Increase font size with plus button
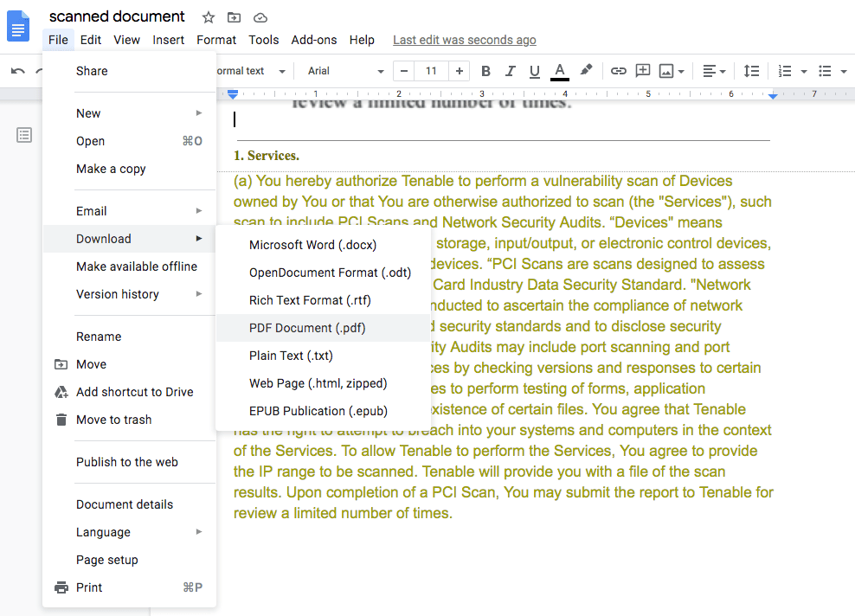This screenshot has width=855, height=616. (x=459, y=71)
